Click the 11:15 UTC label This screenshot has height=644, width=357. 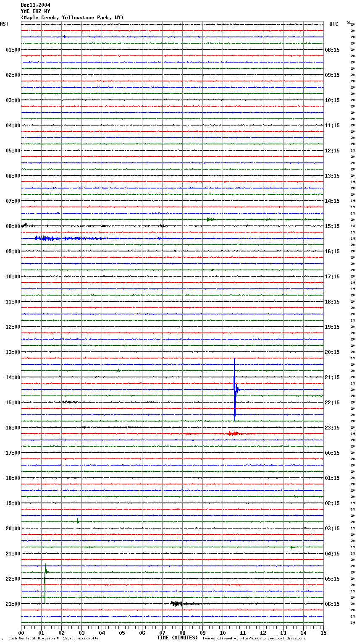pos(332,126)
